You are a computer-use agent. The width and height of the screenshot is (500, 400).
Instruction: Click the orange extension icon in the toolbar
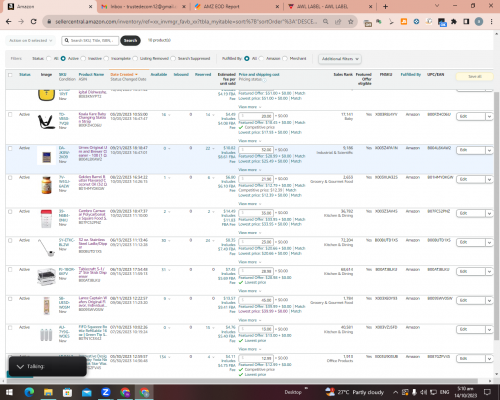pos(404,22)
